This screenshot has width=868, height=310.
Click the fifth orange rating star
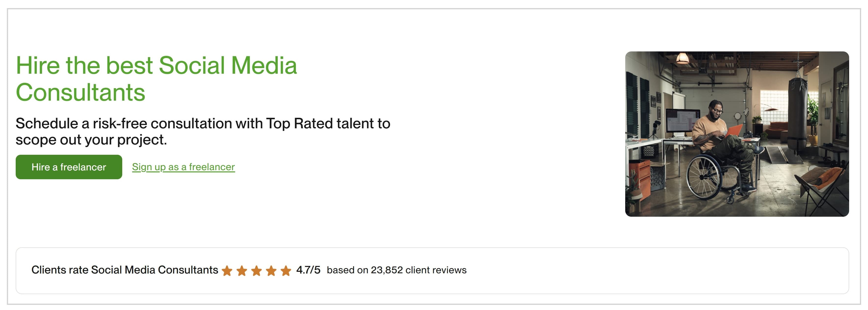coord(286,271)
